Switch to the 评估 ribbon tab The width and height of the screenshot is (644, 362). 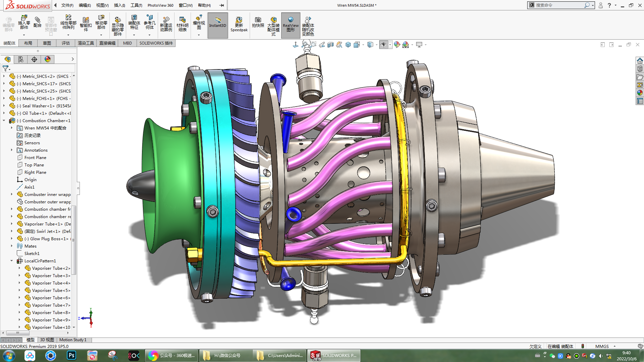pyautogui.click(x=65, y=43)
